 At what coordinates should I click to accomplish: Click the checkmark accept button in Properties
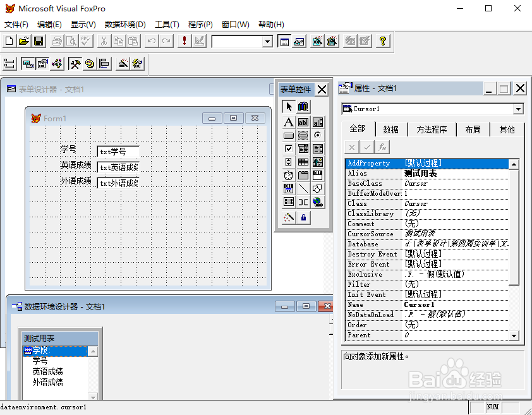(x=366, y=147)
